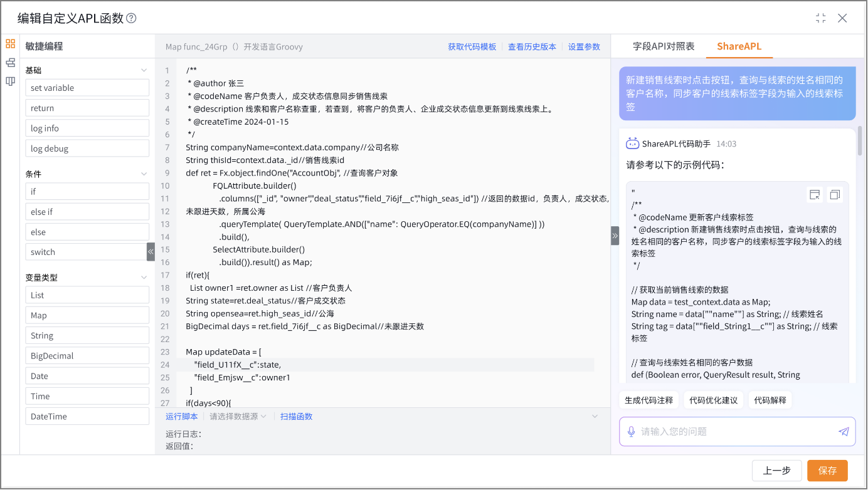Collapse the run log panel chevron
The image size is (868, 490).
click(x=595, y=416)
